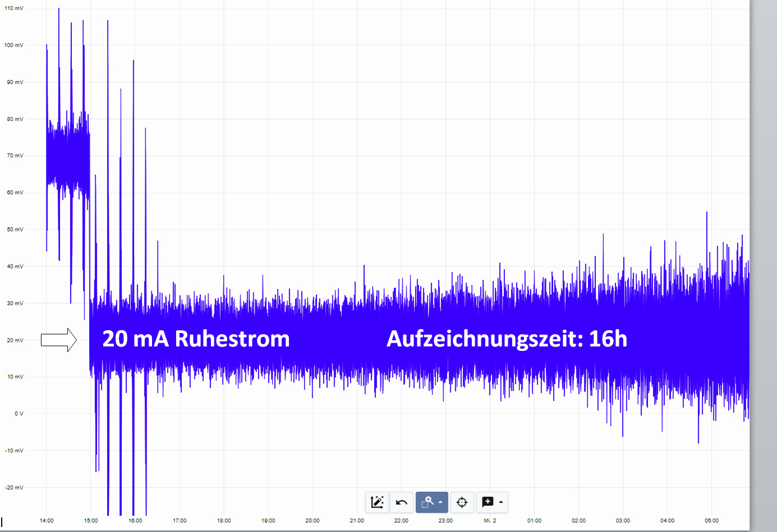
Task: Select the "Mi. 2" date axis marker
Action: [490, 520]
